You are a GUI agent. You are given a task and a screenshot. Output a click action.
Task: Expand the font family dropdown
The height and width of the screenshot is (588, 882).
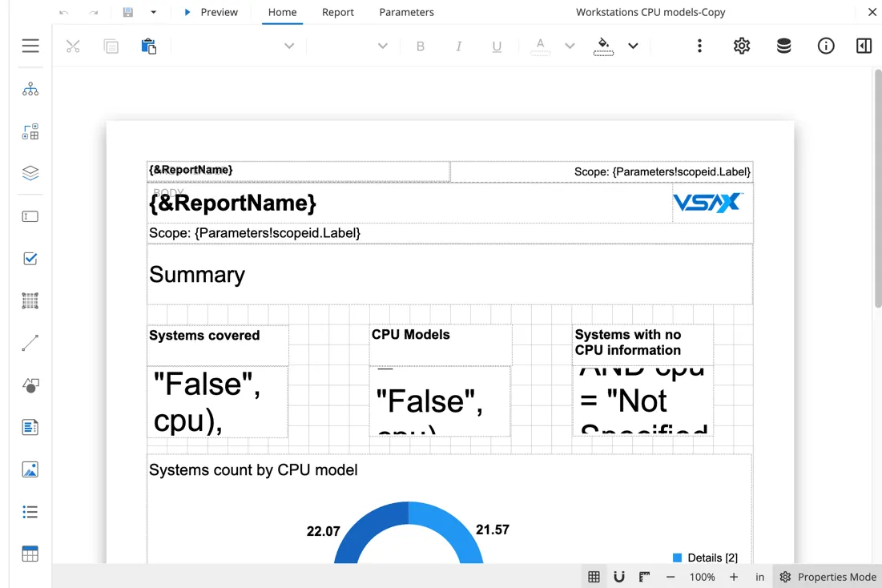point(289,46)
